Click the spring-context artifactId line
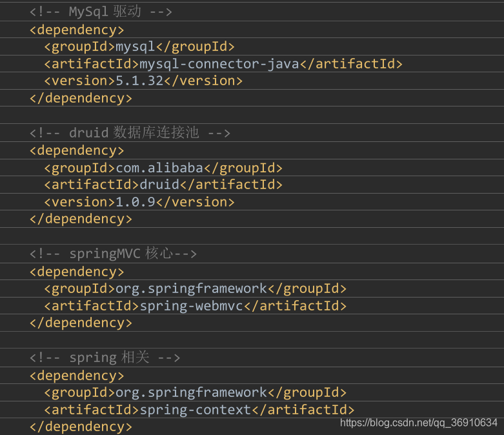504x435 pixels. pyautogui.click(x=199, y=410)
